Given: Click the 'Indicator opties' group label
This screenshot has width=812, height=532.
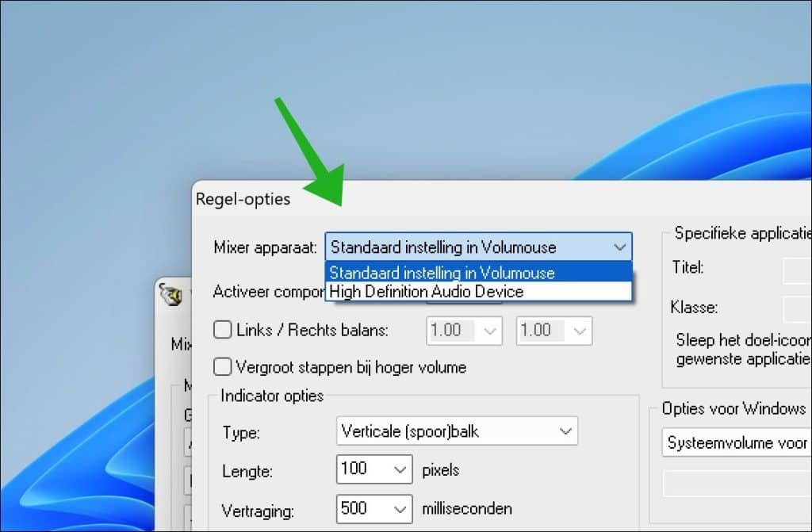Looking at the screenshot, I should coord(272,396).
